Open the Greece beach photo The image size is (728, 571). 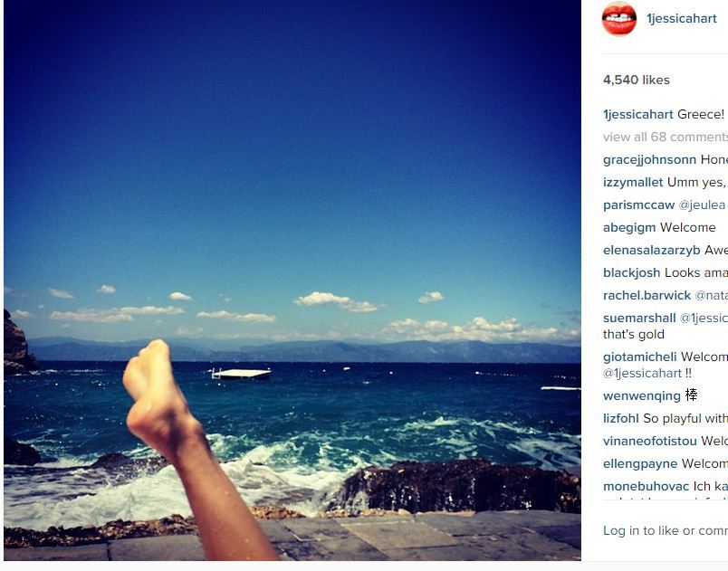pyautogui.click(x=292, y=281)
